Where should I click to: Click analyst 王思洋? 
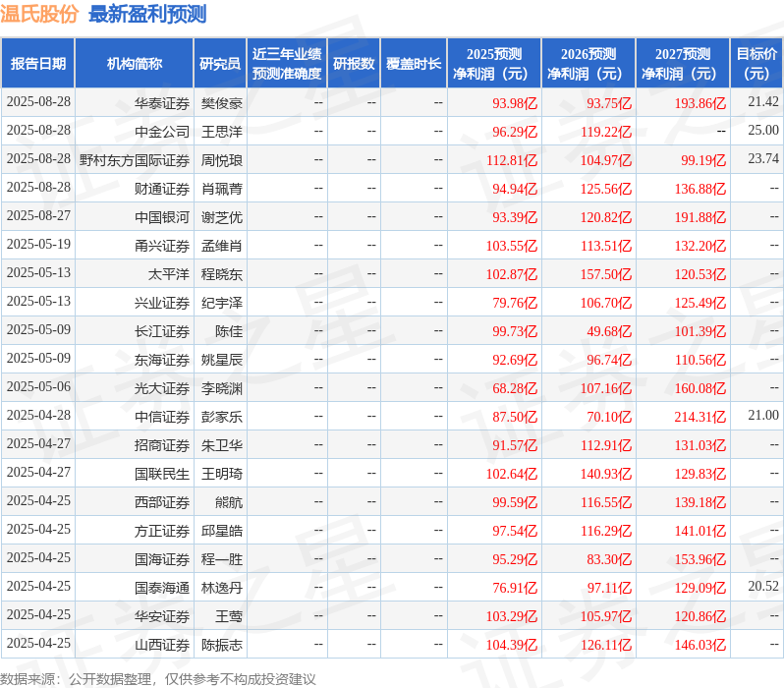pyautogui.click(x=221, y=132)
